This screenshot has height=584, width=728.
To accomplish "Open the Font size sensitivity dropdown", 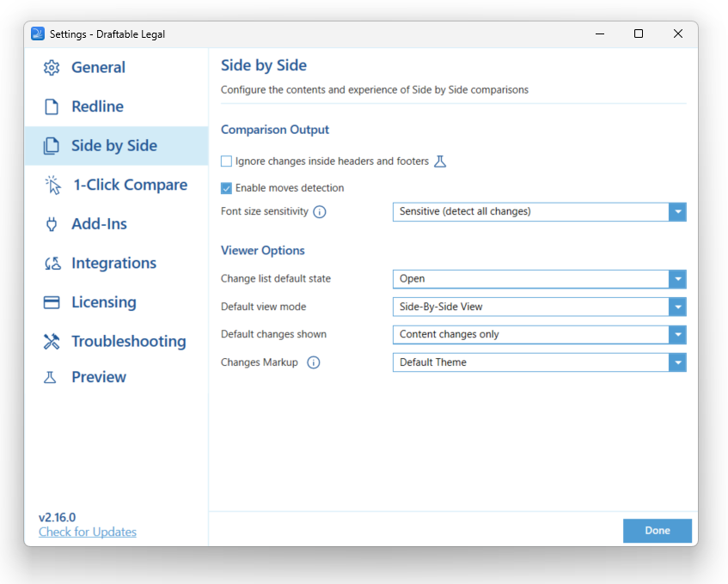I will click(x=539, y=212).
